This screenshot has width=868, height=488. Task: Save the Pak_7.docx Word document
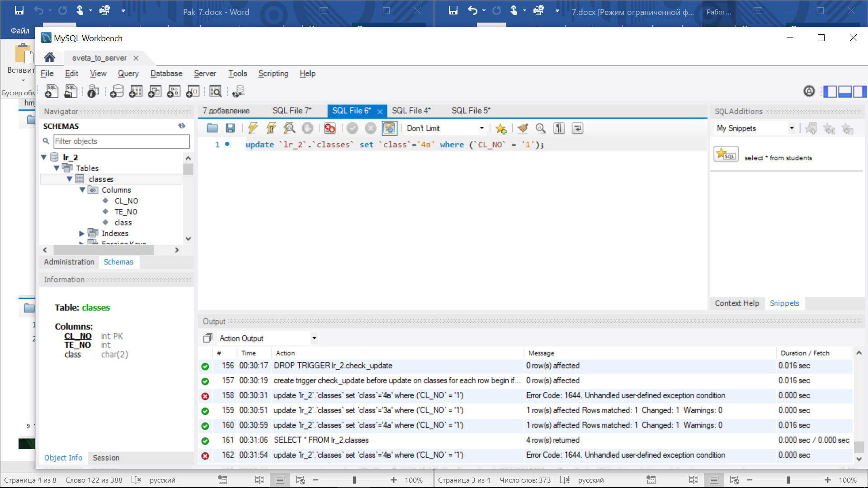click(x=19, y=10)
